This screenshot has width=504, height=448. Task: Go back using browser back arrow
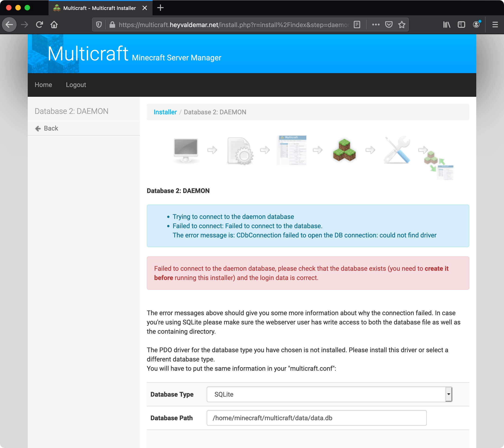9,25
